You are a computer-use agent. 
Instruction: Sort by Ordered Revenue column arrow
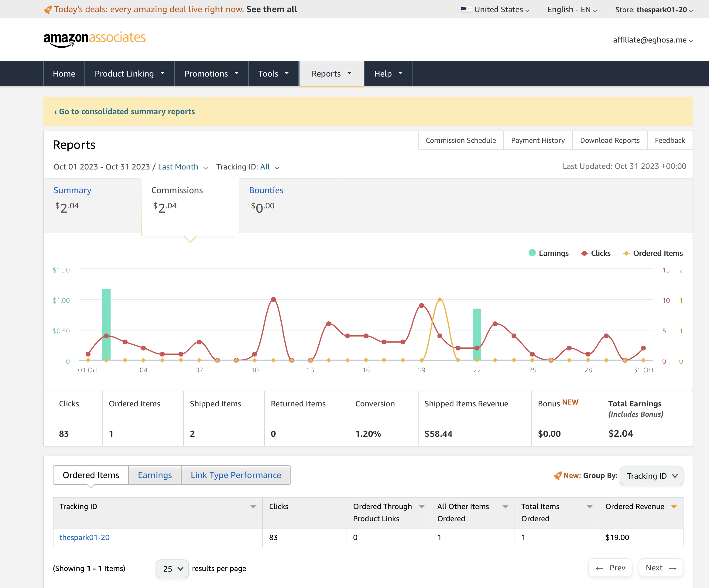click(673, 507)
